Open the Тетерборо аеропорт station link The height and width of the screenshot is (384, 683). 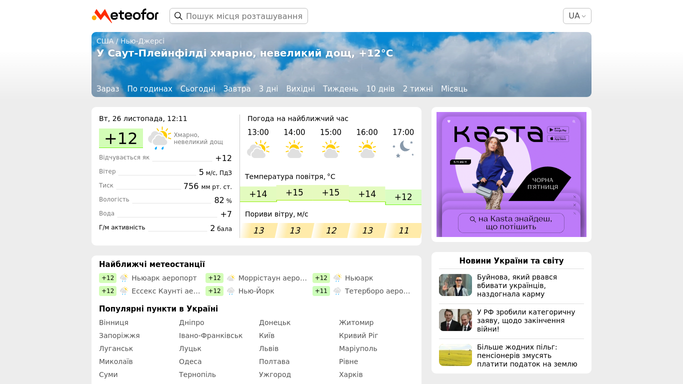(x=377, y=291)
